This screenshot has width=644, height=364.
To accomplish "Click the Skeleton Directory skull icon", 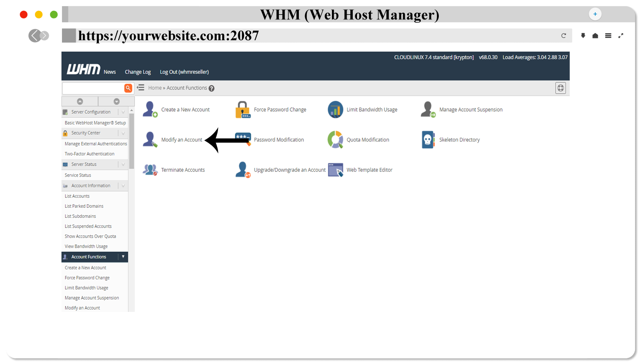I will coord(428,140).
